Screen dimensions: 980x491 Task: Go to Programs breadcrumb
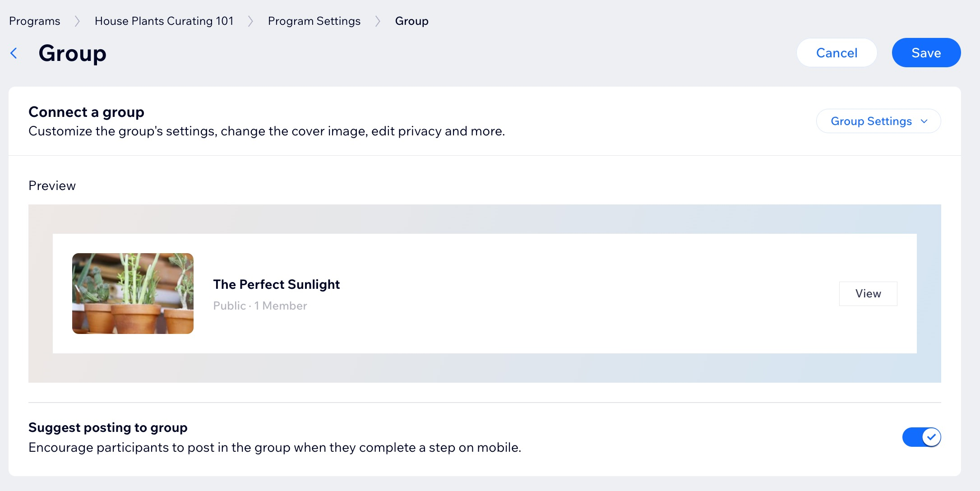(35, 21)
